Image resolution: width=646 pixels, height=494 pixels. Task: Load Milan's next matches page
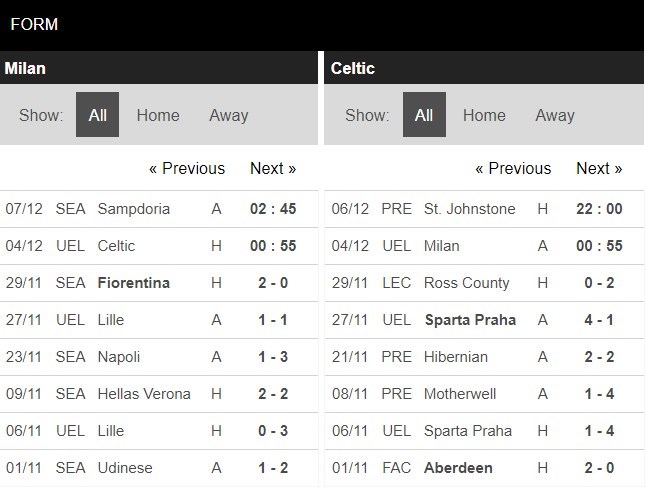pos(273,168)
